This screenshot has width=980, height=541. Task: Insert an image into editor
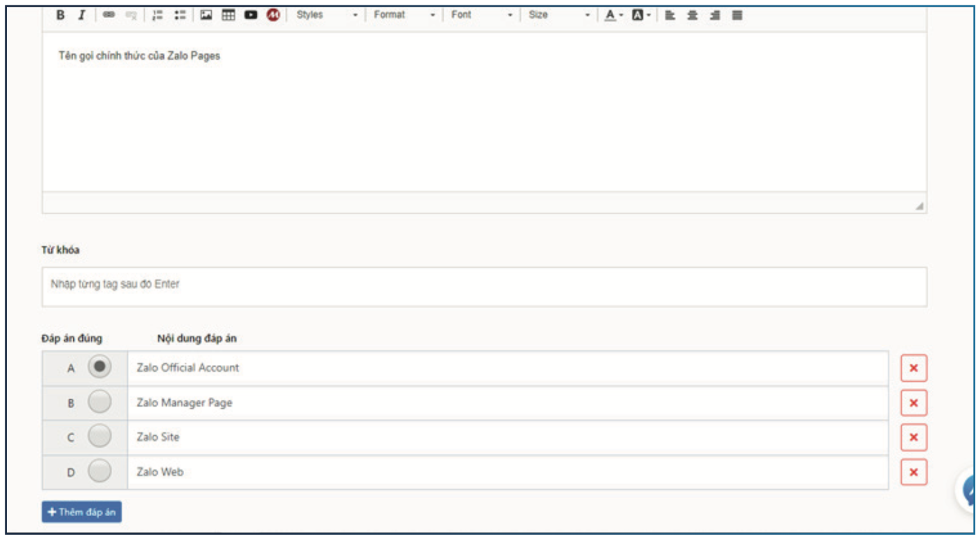(x=206, y=15)
